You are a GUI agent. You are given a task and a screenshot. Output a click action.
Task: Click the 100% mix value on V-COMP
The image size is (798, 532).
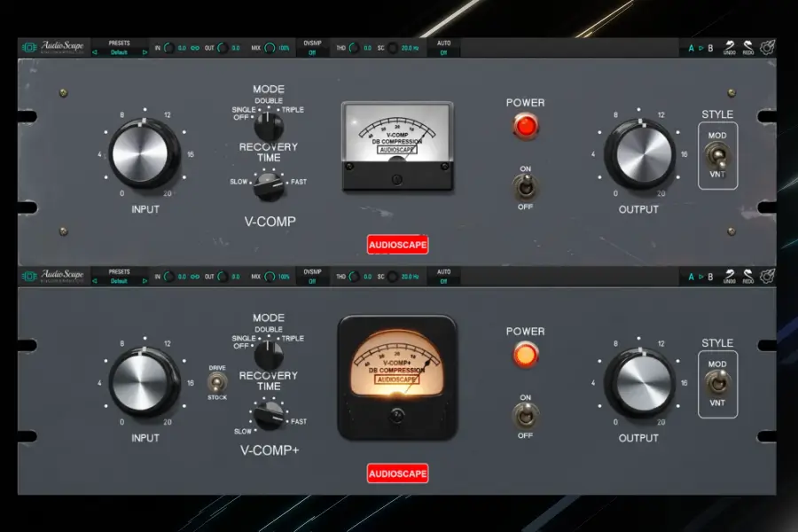[x=284, y=49]
